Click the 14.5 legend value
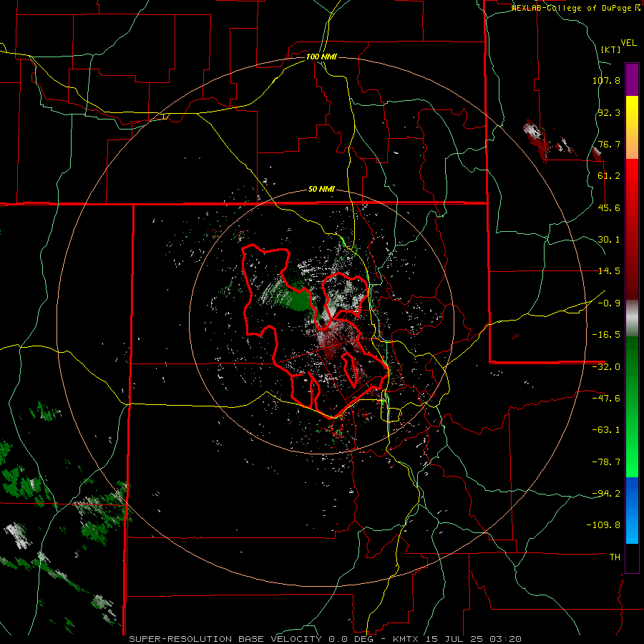 (609, 271)
